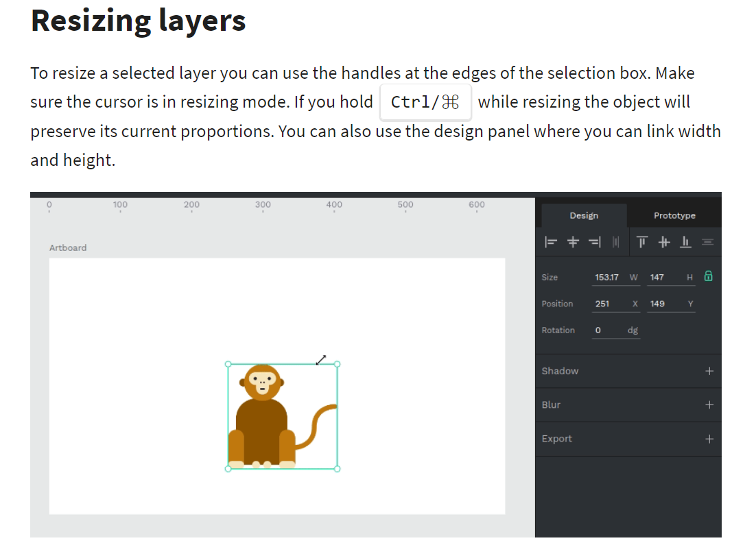Switch to the Prototype tab
The image size is (756, 556).
click(x=674, y=215)
